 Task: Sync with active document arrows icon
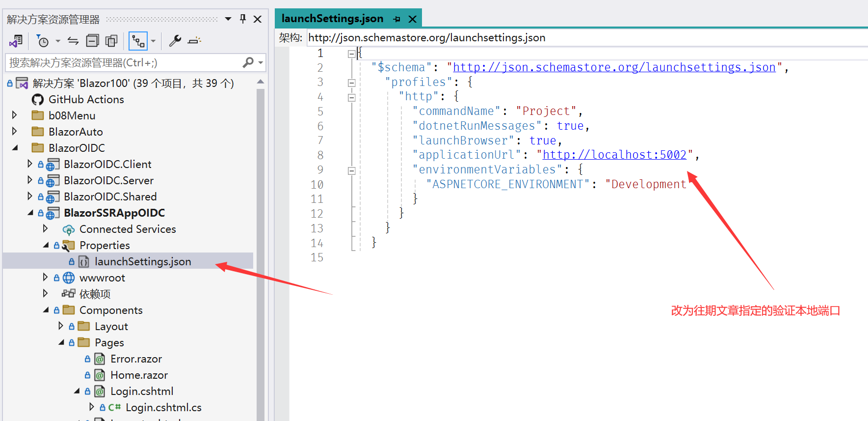tap(73, 41)
